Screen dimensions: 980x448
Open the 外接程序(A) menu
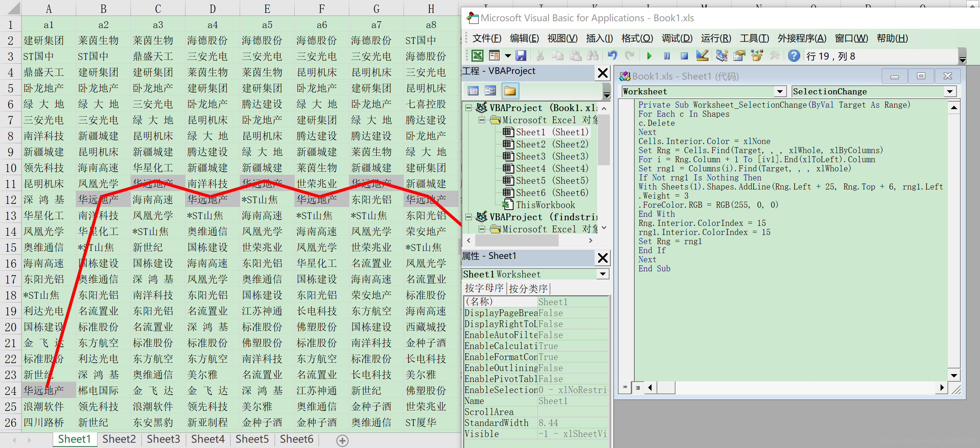tap(802, 38)
